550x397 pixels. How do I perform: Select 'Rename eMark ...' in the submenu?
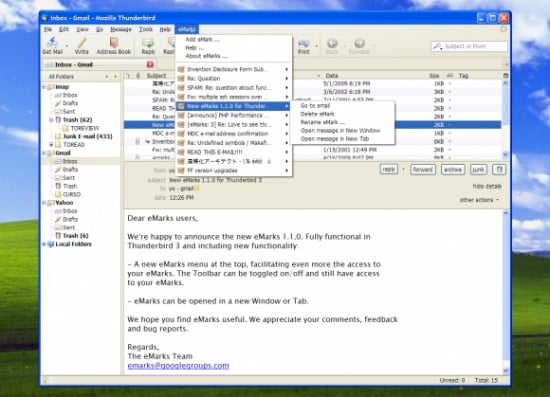pos(323,122)
